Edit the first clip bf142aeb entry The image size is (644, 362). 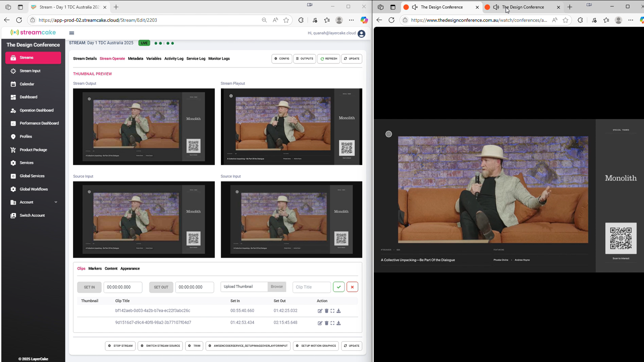tap(320, 311)
